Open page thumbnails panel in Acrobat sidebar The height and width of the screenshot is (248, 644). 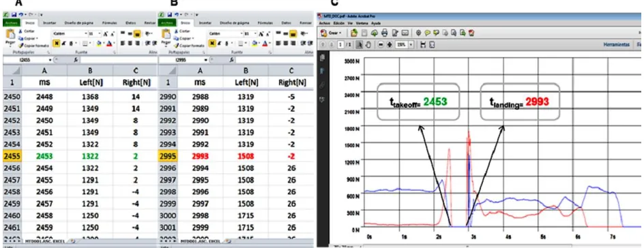[x=322, y=57]
